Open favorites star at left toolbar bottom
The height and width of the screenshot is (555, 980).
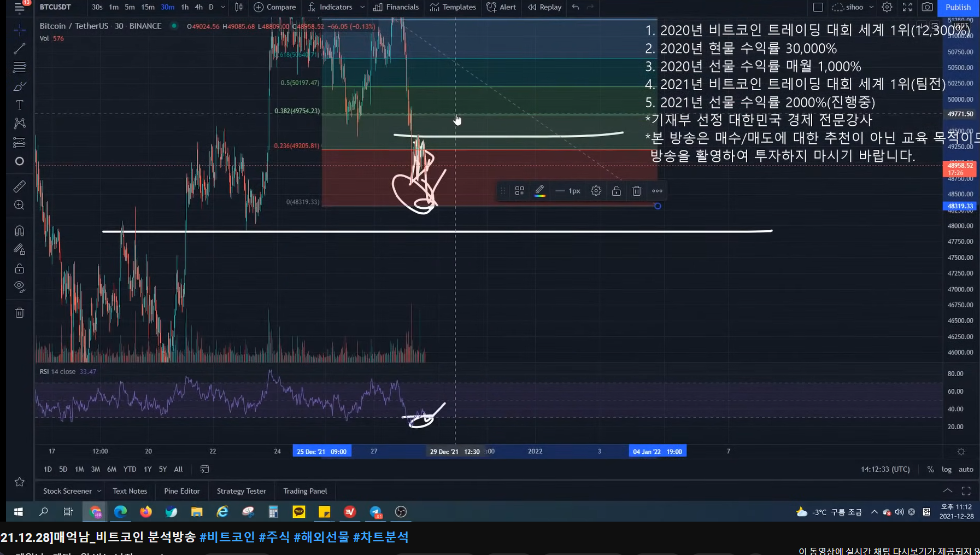pos(19,482)
